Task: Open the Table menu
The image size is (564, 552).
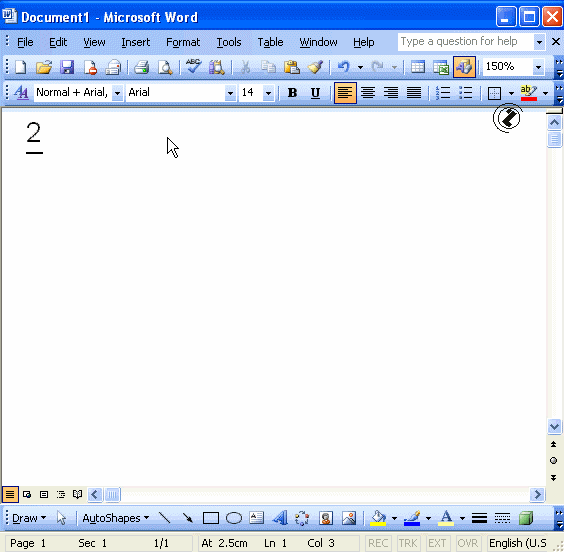Action: pos(270,42)
